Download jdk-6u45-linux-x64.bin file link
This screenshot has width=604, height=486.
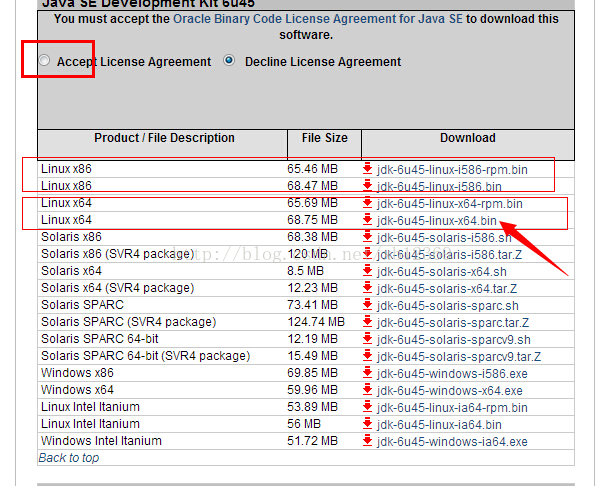437,221
